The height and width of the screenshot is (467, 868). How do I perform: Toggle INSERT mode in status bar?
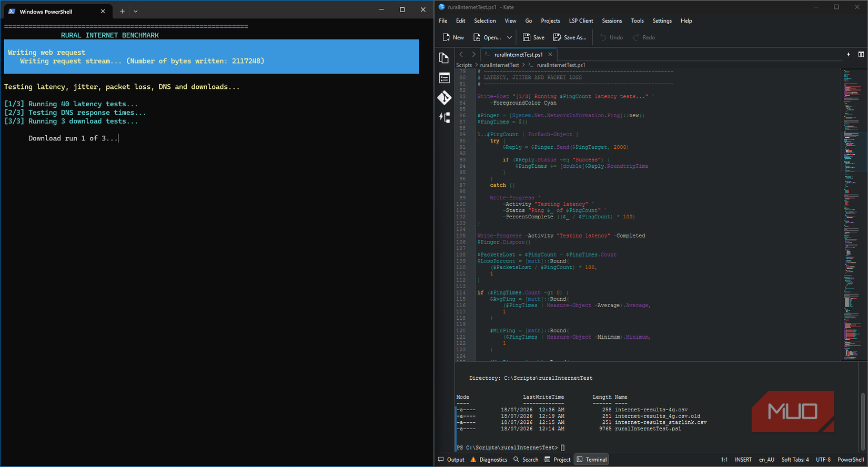coord(743,460)
